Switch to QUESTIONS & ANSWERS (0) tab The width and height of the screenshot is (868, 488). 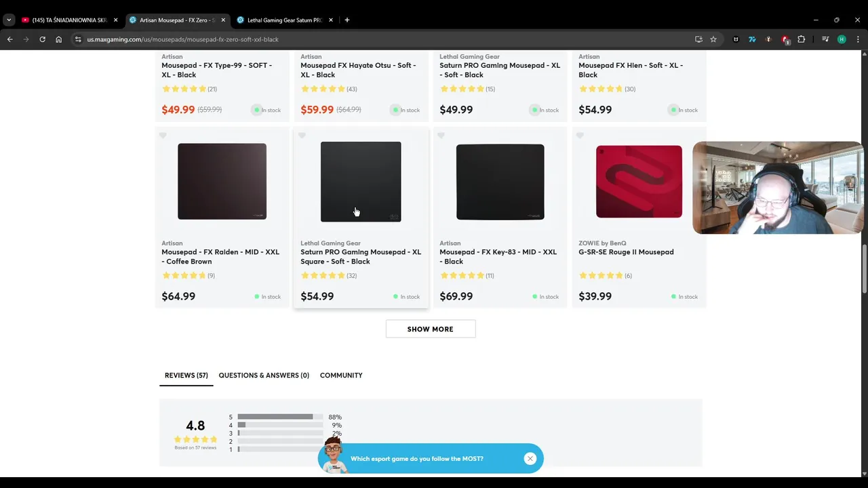(264, 375)
